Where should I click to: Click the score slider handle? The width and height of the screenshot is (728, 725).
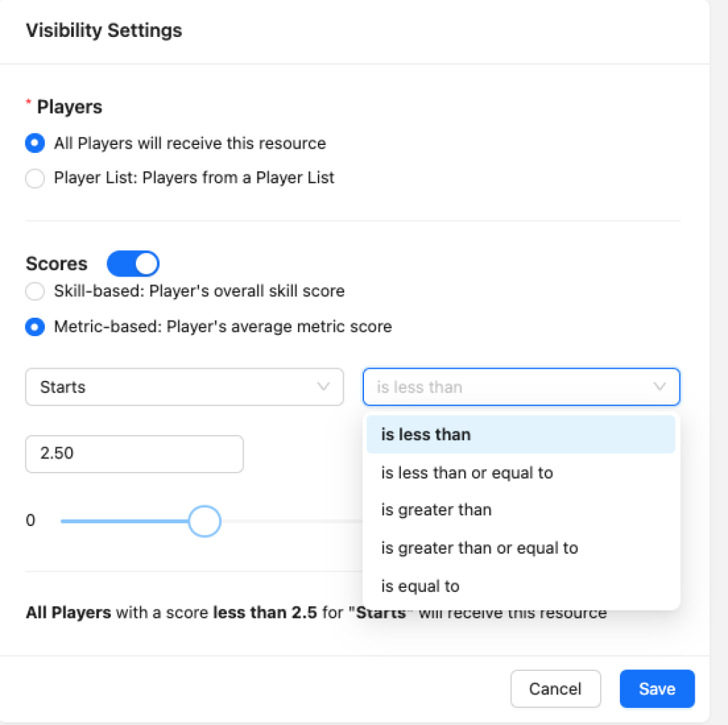pos(205,522)
